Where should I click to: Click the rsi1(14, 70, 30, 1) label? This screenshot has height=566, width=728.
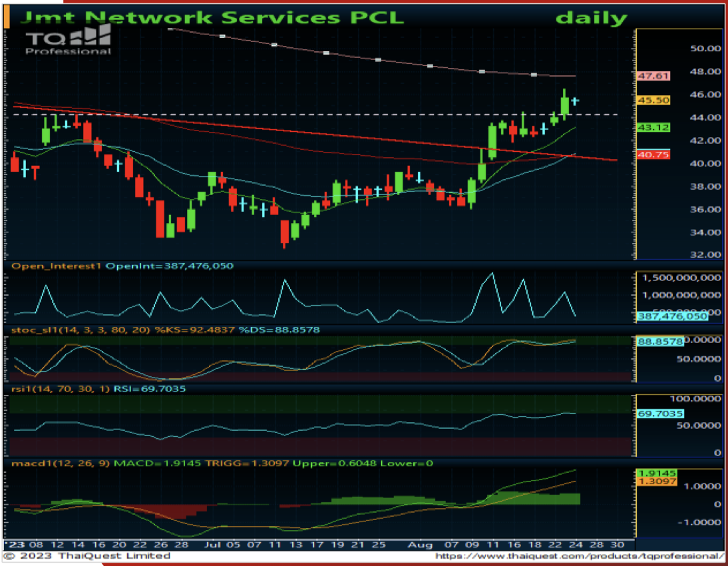point(61,389)
